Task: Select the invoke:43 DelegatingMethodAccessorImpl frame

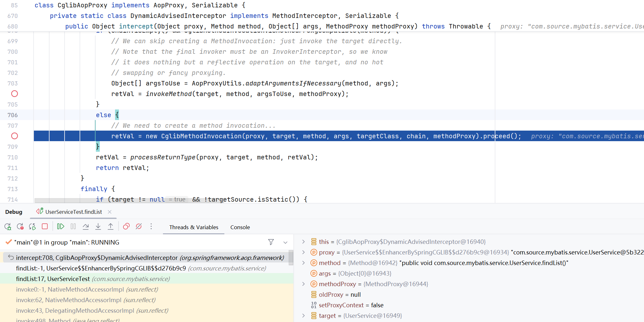Action: [147, 310]
